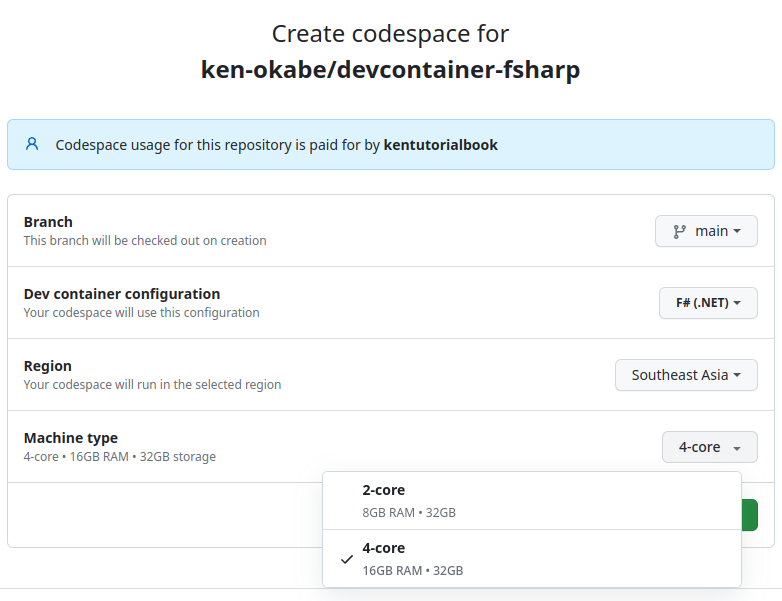782x601 pixels.
Task: Collapse the 4-core machine type dropdown
Action: pos(709,447)
